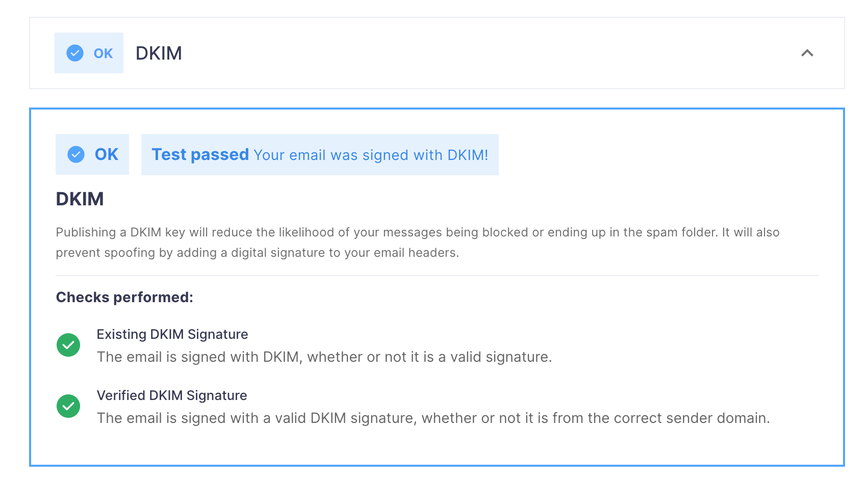Select the DKIM accordion header title
Screen dimensions: 868x480
pos(159,53)
